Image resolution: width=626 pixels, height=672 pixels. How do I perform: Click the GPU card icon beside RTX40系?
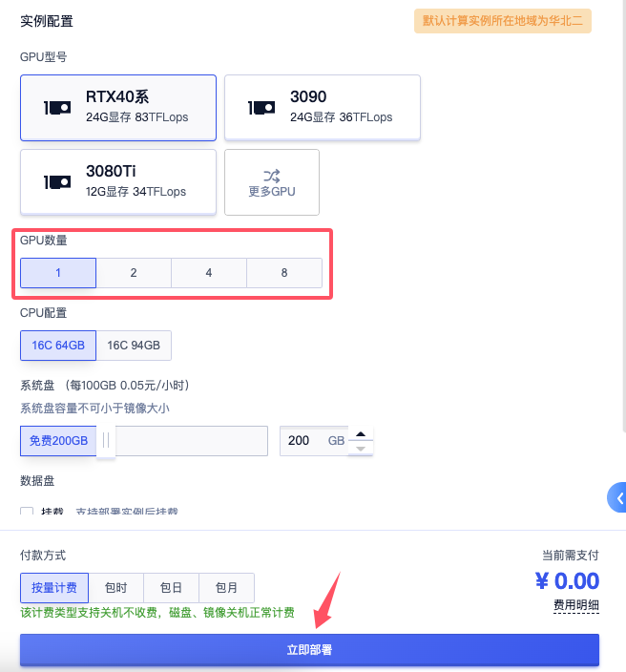(x=57, y=108)
